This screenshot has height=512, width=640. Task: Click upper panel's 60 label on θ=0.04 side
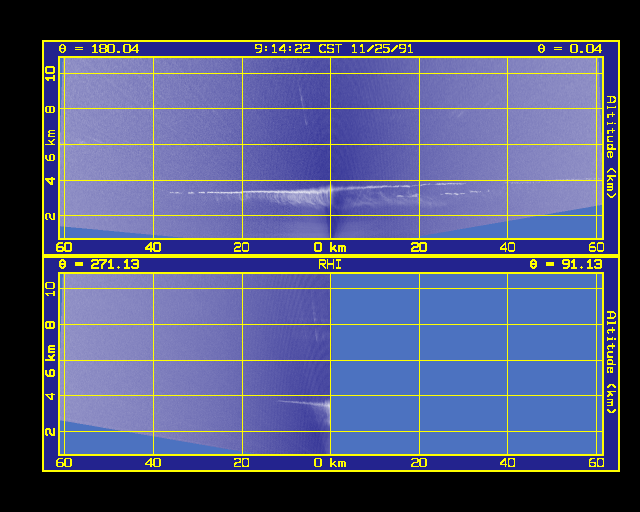point(596,247)
